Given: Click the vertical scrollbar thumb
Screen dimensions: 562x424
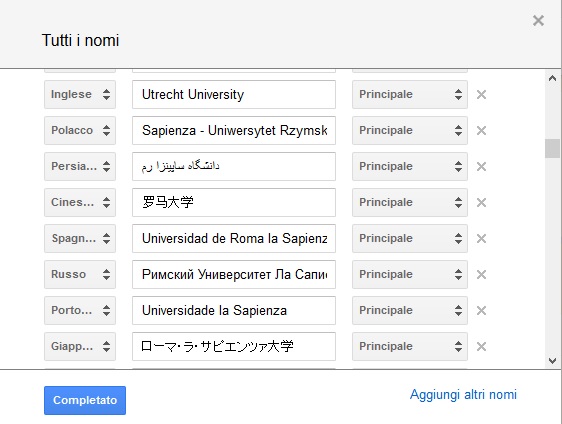Looking at the screenshot, I should pyautogui.click(x=552, y=148).
